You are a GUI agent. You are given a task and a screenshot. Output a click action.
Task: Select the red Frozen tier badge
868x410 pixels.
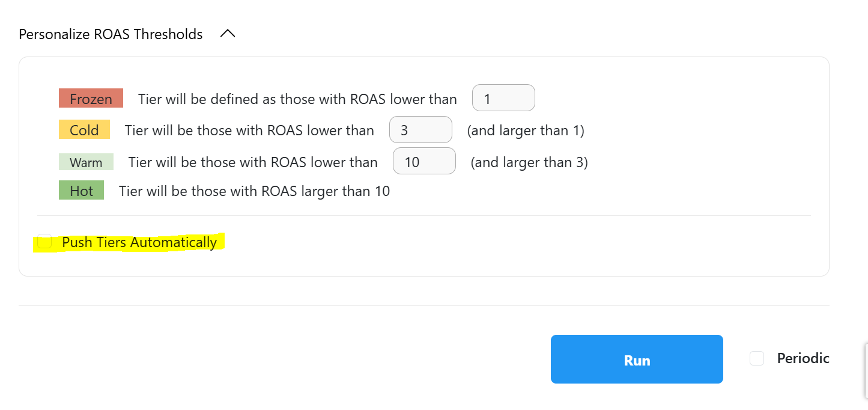point(91,98)
